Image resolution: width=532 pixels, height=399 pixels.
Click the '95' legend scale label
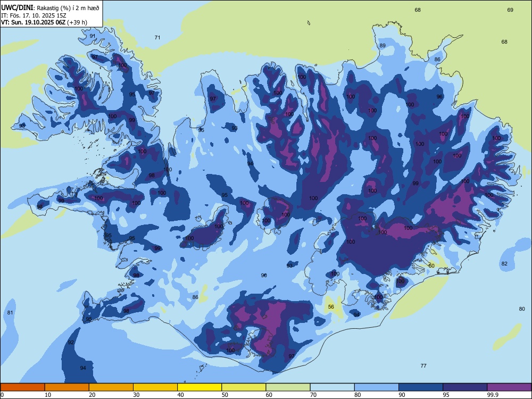pyautogui.click(x=446, y=395)
